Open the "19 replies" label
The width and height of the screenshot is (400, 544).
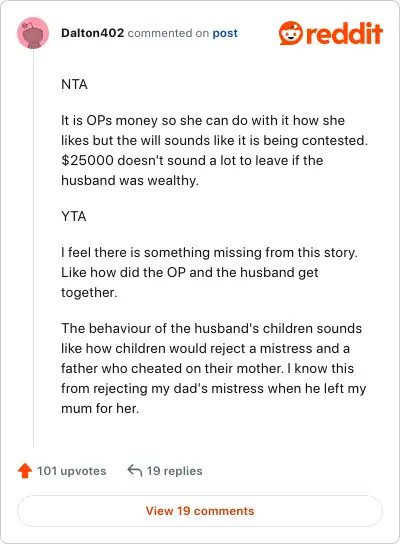(174, 471)
